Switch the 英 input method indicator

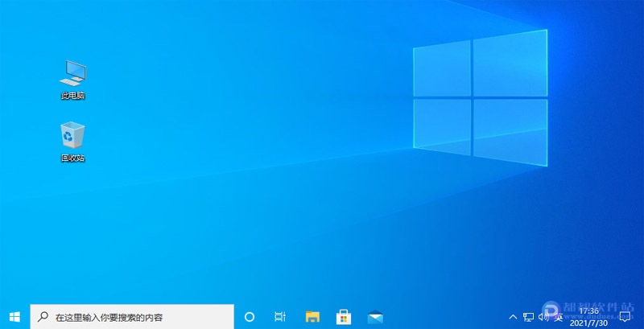[559, 317]
